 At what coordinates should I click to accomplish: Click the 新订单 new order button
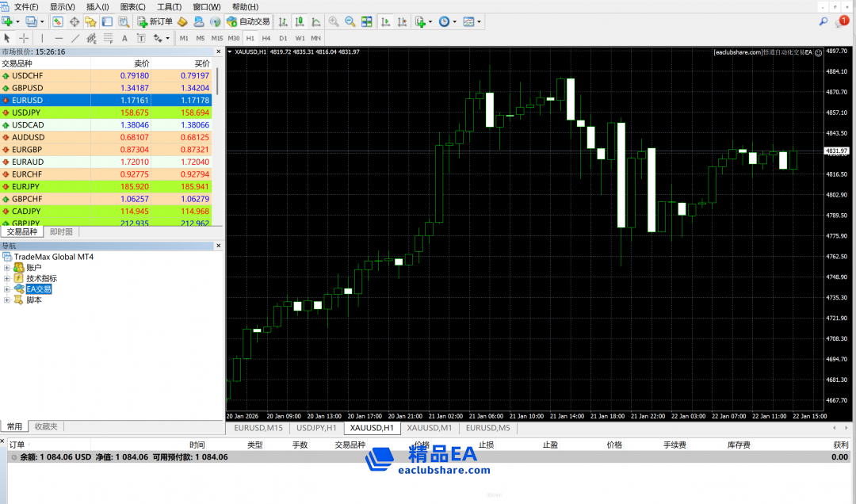coord(155,22)
